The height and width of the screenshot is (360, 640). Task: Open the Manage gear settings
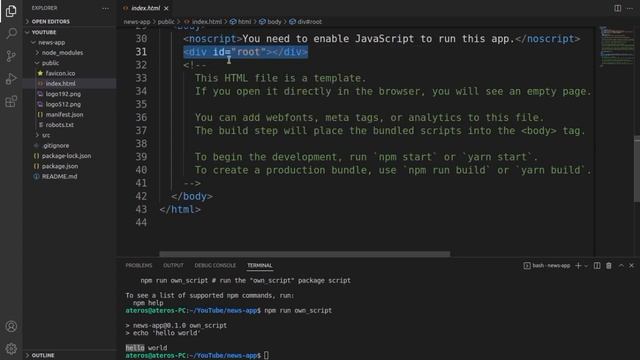(11, 349)
